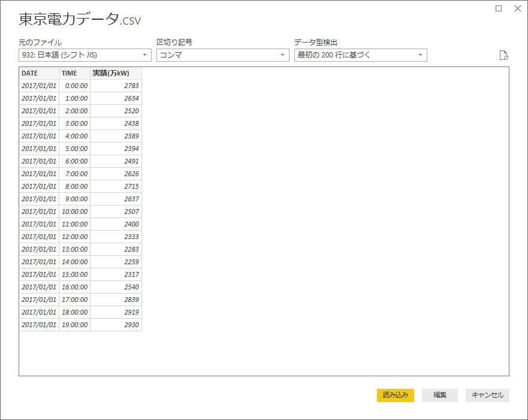Select the DATE column header

39,73
